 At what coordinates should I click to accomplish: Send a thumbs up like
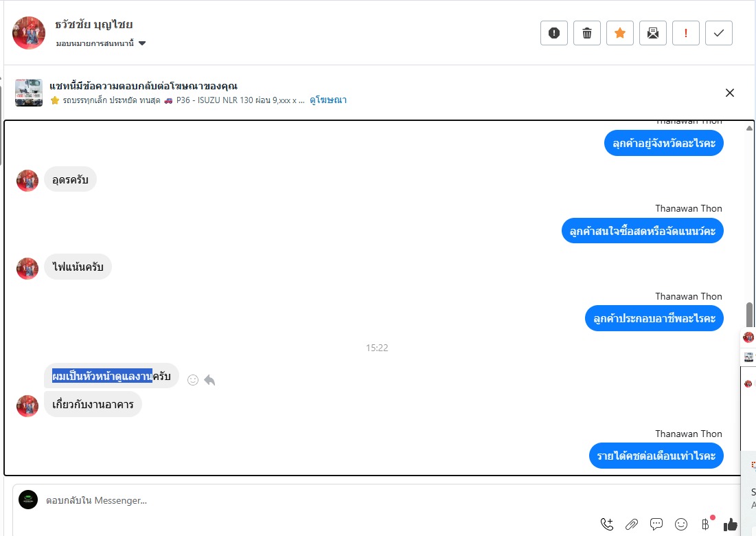730,524
